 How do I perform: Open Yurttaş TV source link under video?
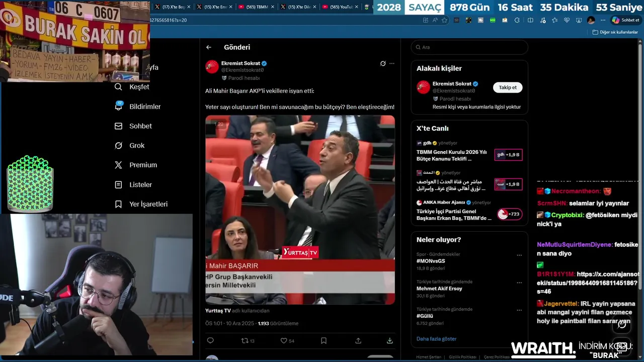pyautogui.click(x=218, y=311)
